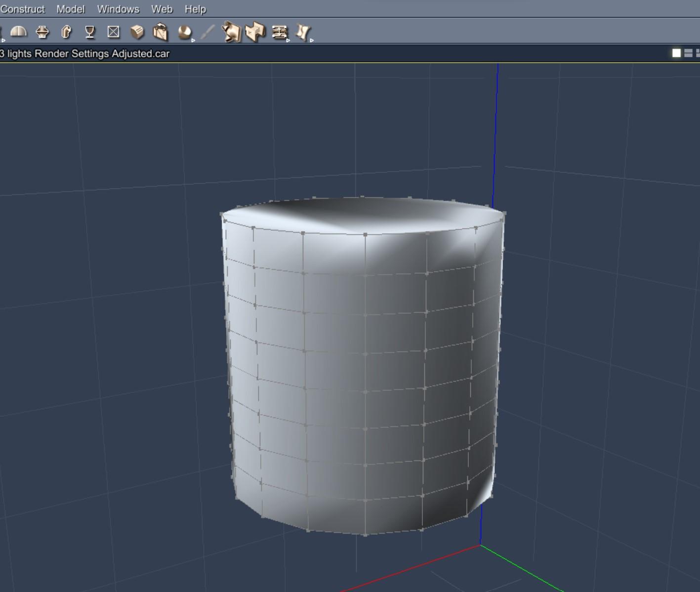The height and width of the screenshot is (592, 700).
Task: Select the lathe spool tool icon
Action: 42,32
